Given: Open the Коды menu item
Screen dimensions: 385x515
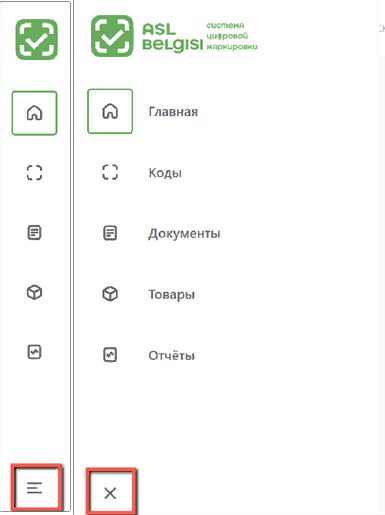Looking at the screenshot, I should point(165,173).
